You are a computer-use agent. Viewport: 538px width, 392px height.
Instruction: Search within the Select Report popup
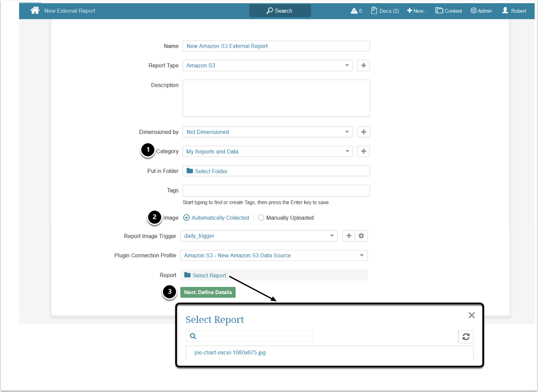249,336
